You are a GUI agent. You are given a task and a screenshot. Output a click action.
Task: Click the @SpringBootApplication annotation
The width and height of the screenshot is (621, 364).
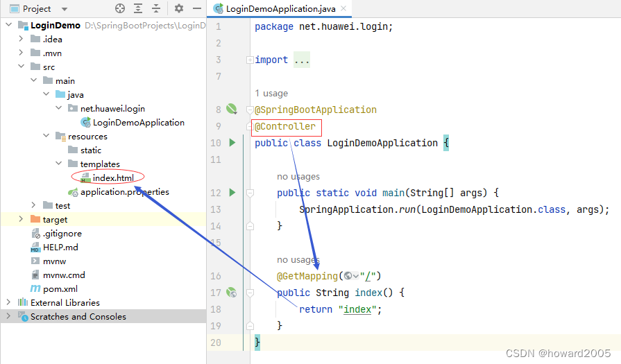pyautogui.click(x=316, y=110)
